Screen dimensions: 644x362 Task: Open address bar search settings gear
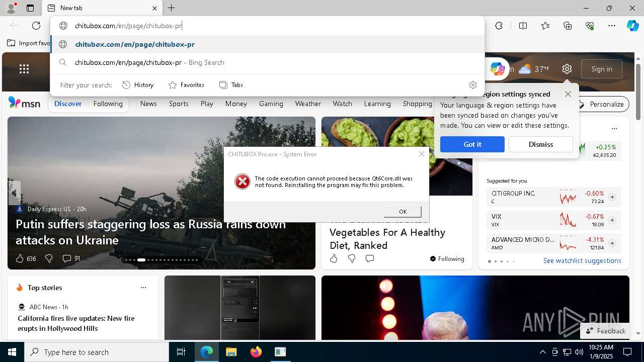point(472,85)
